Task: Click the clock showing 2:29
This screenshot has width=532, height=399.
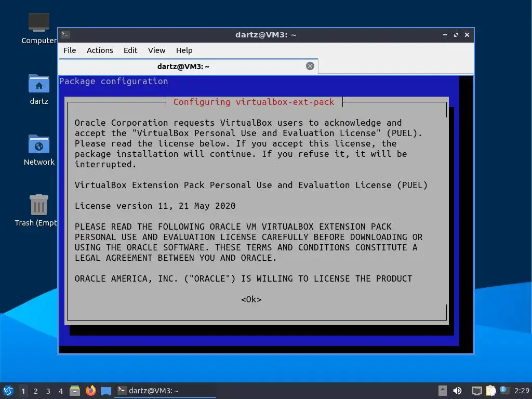Action: (522, 391)
